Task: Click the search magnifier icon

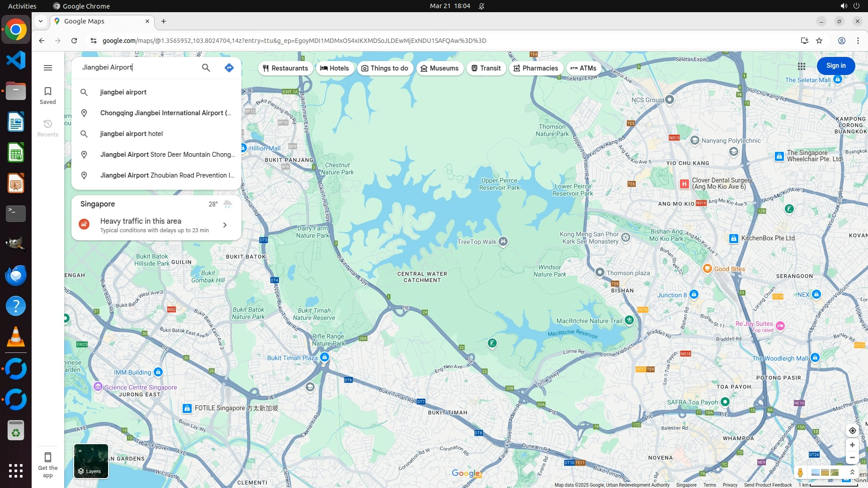Action: coord(206,68)
